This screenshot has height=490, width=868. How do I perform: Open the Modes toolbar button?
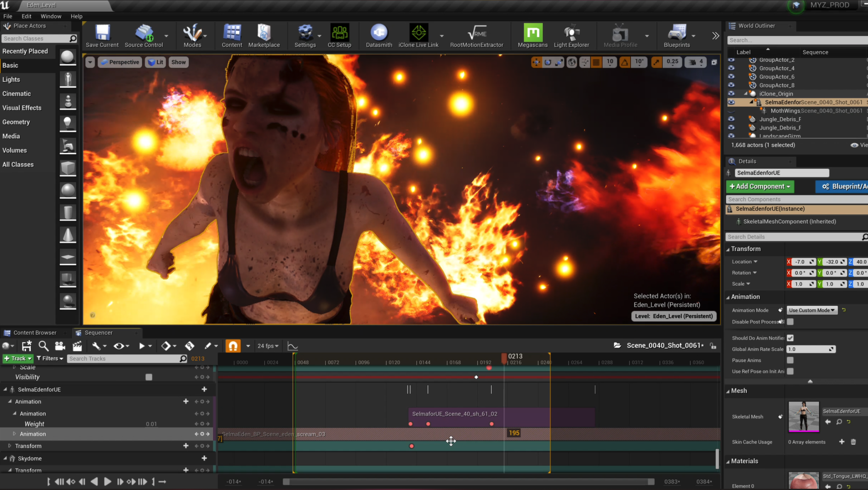point(192,36)
